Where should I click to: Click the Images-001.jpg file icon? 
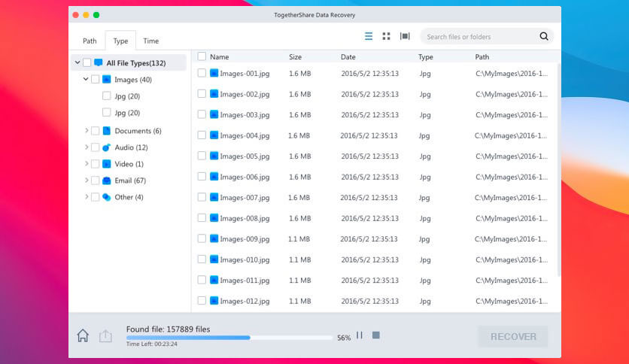coord(214,73)
